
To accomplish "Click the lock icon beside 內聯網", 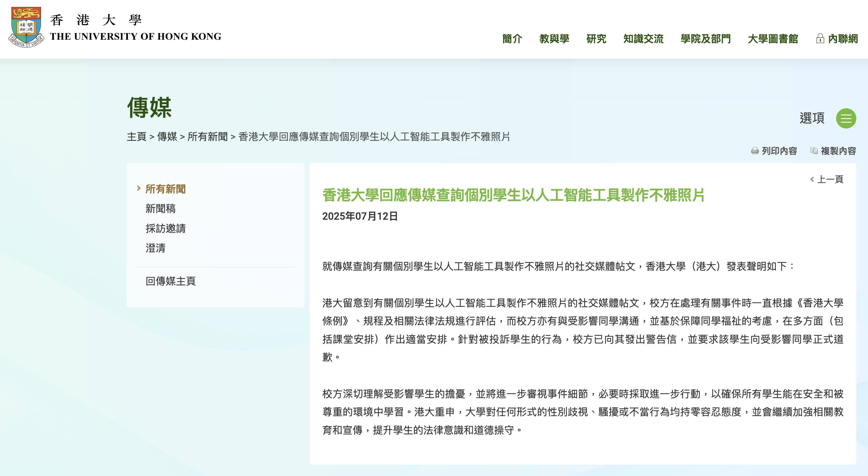I will 820,39.
